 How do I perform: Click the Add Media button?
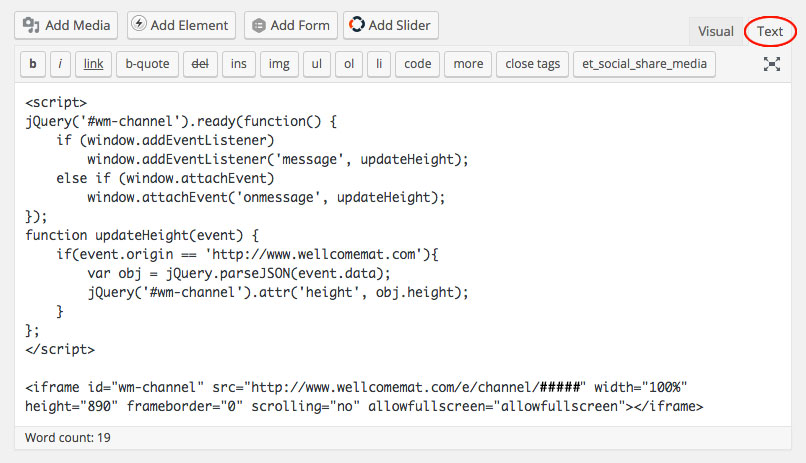[x=66, y=25]
